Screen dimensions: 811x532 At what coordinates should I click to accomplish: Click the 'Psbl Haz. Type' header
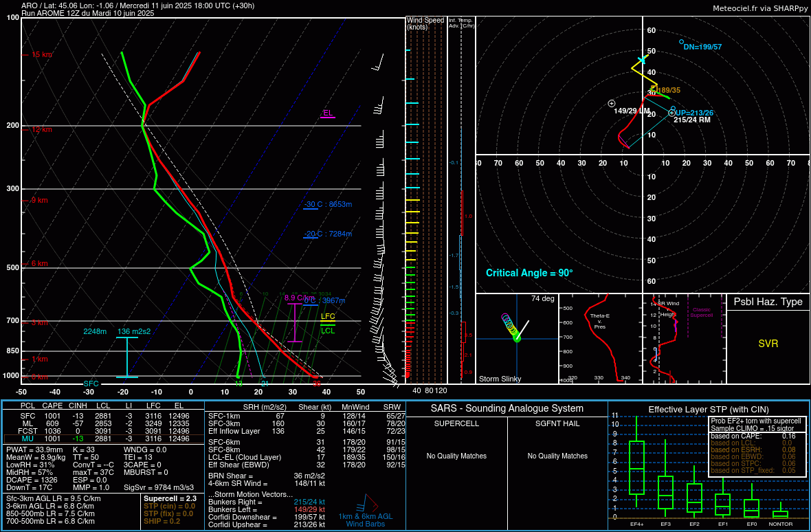click(768, 302)
